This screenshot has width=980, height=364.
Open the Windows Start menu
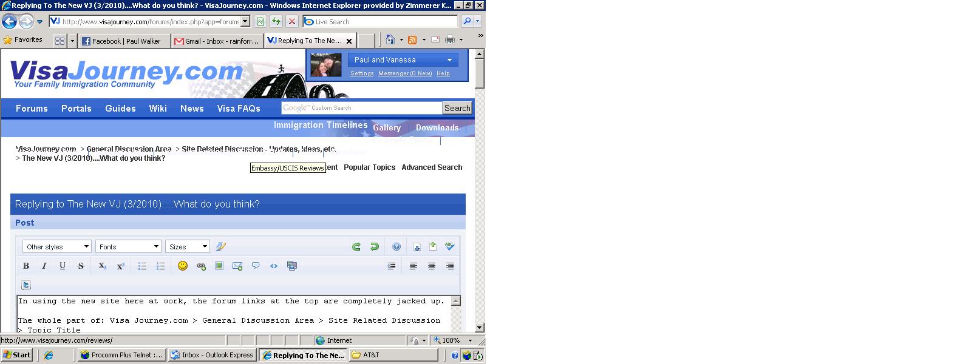pyautogui.click(x=17, y=355)
